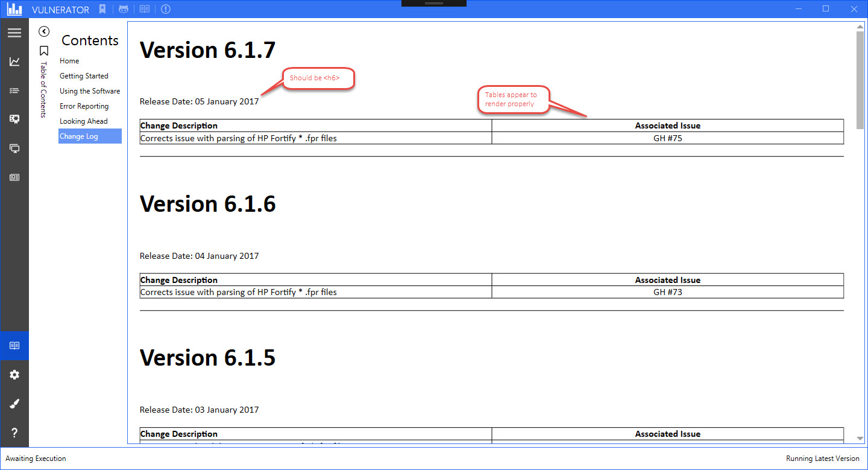Select the monitors icon in the sidebar

(14, 148)
